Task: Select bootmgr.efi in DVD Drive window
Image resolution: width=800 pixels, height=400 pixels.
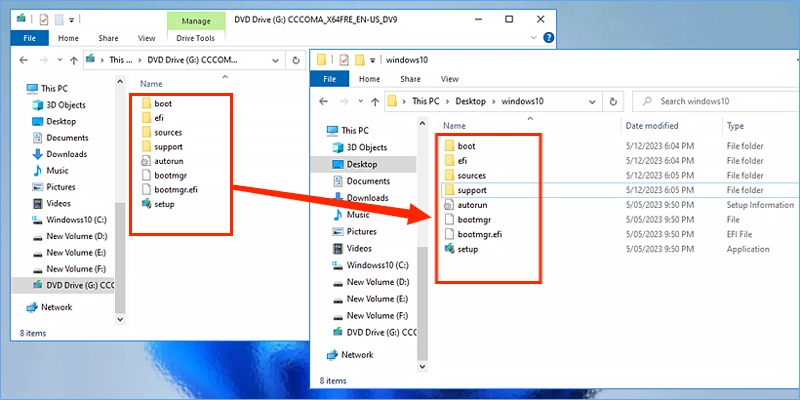Action: [x=169, y=190]
